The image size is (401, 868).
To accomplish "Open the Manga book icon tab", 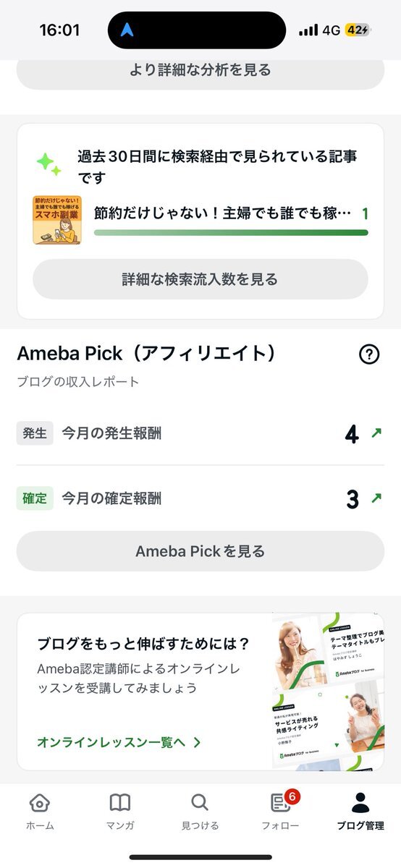I will click(x=119, y=803).
